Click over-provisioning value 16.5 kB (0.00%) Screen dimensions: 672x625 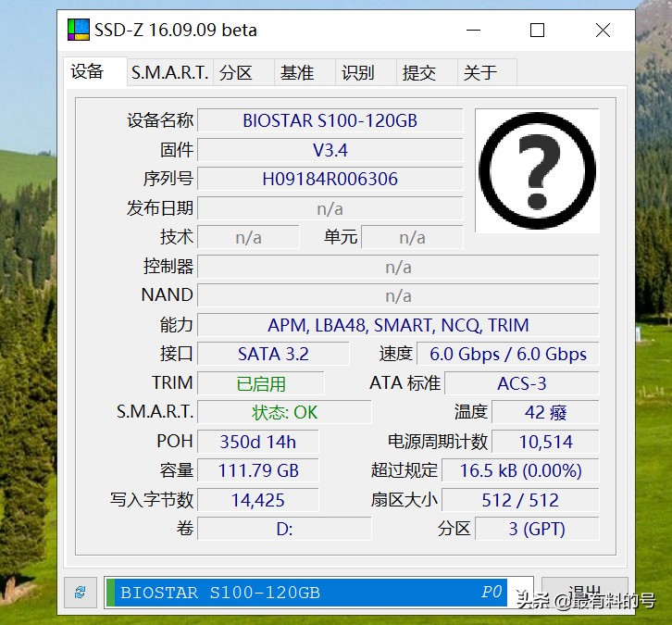point(520,470)
